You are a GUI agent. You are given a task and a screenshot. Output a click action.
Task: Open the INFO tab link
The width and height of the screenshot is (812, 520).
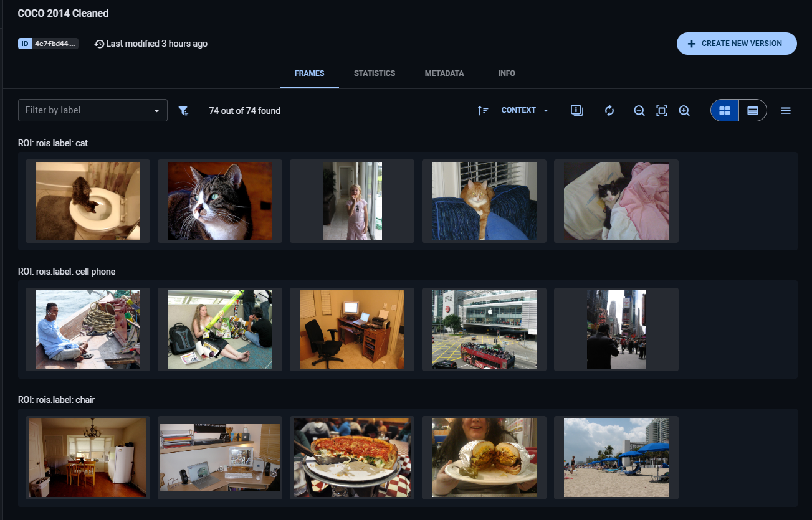point(507,73)
